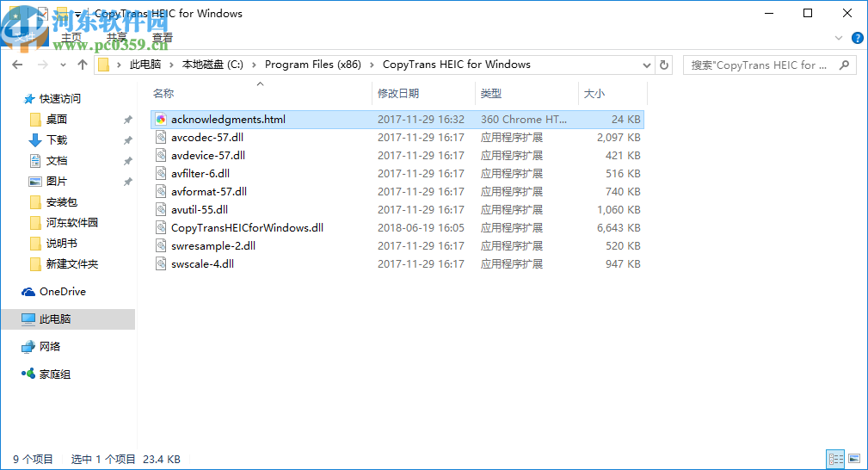The width and height of the screenshot is (868, 470).
Task: Open recent locations dropdown arrow
Action: click(x=63, y=65)
